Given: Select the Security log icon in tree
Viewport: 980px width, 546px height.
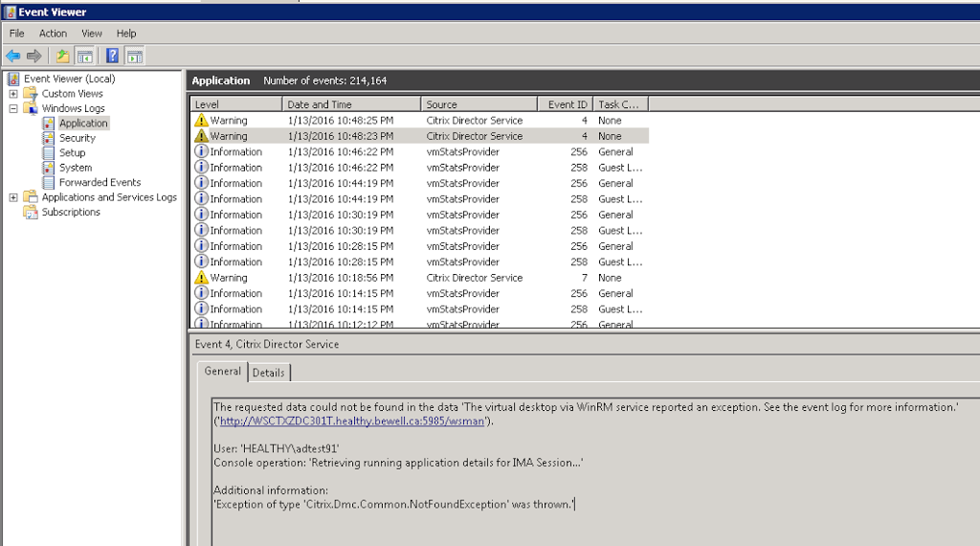Looking at the screenshot, I should point(49,138).
